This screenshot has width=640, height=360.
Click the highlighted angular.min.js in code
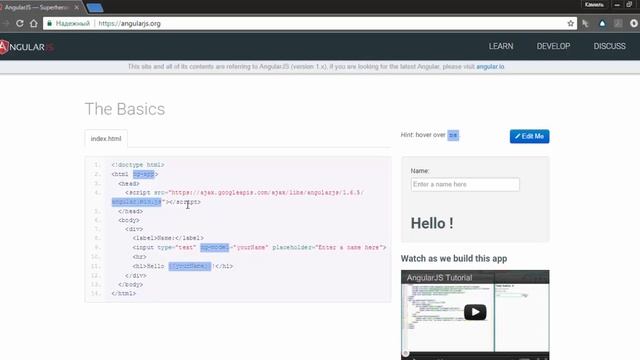tap(136, 202)
